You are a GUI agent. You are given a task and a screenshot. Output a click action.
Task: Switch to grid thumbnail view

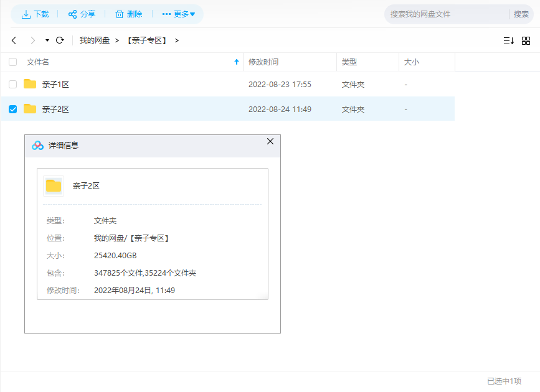tap(526, 40)
